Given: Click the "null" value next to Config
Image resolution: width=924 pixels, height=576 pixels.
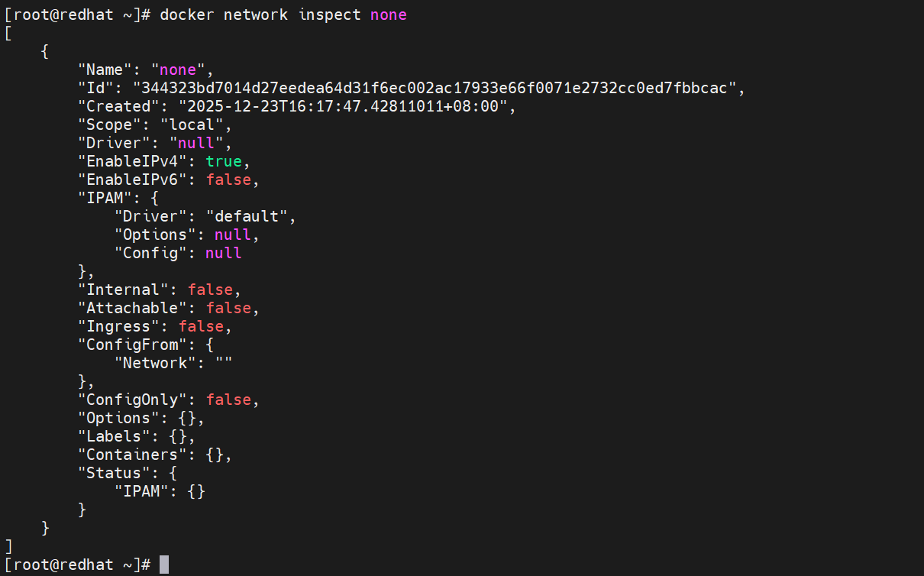Looking at the screenshot, I should pos(224,253).
